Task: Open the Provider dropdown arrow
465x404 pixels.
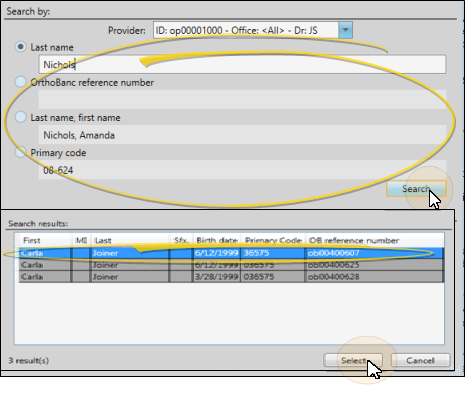Action: [345, 30]
